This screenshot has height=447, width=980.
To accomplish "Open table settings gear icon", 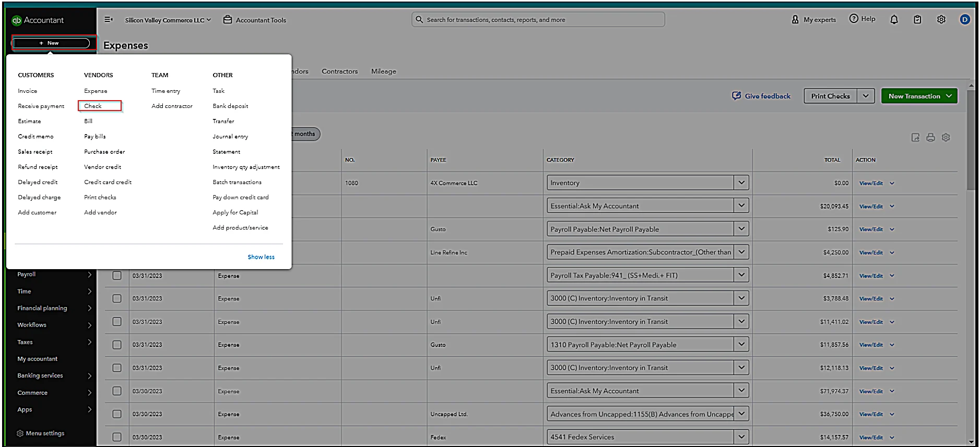I will point(946,138).
